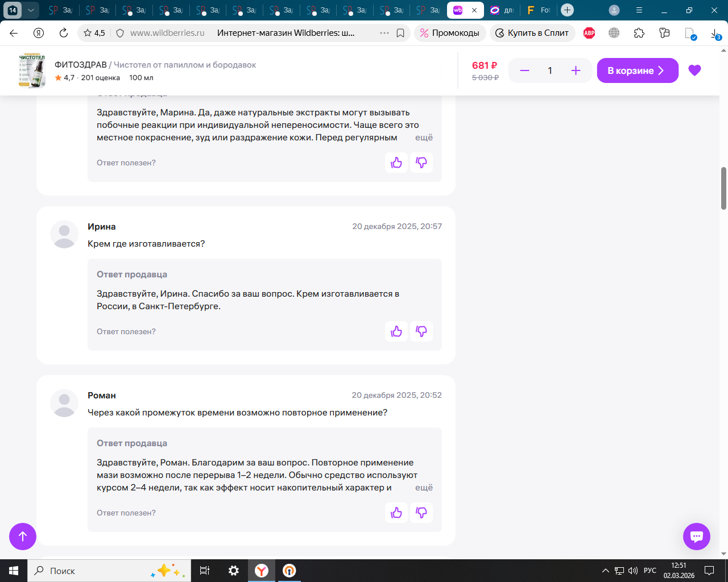Click Ирина's question 'Крем где изготавливается?'

(x=146, y=244)
